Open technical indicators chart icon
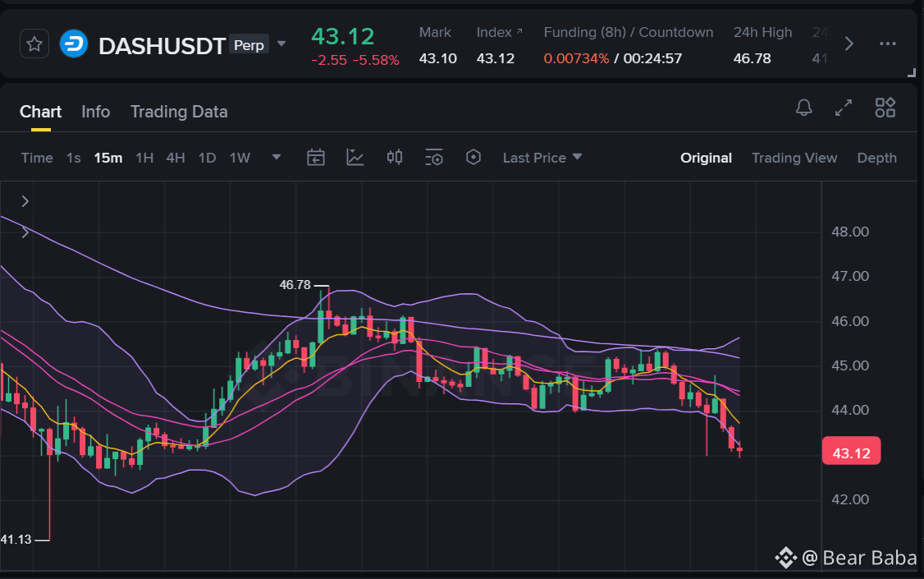 [x=355, y=158]
